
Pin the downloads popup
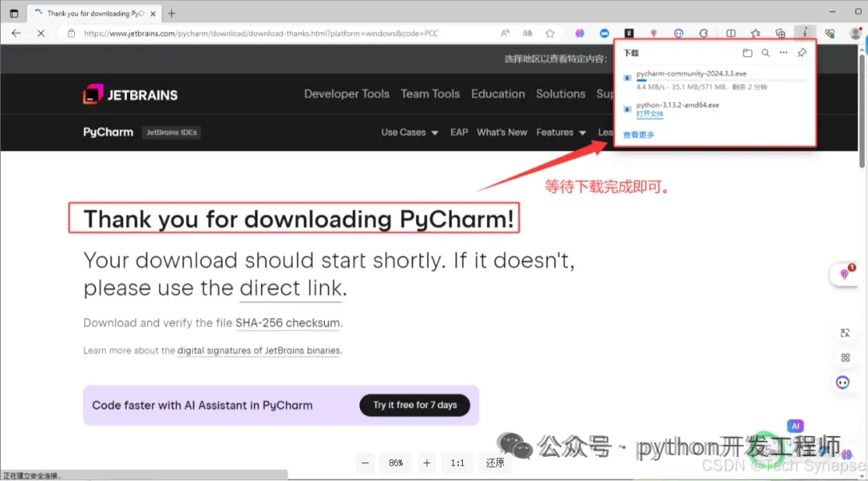[801, 53]
